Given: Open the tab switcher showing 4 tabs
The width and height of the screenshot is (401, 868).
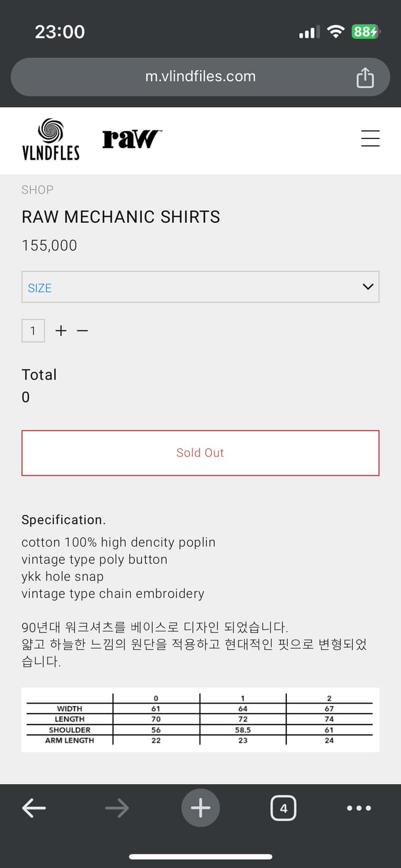Looking at the screenshot, I should (x=284, y=808).
